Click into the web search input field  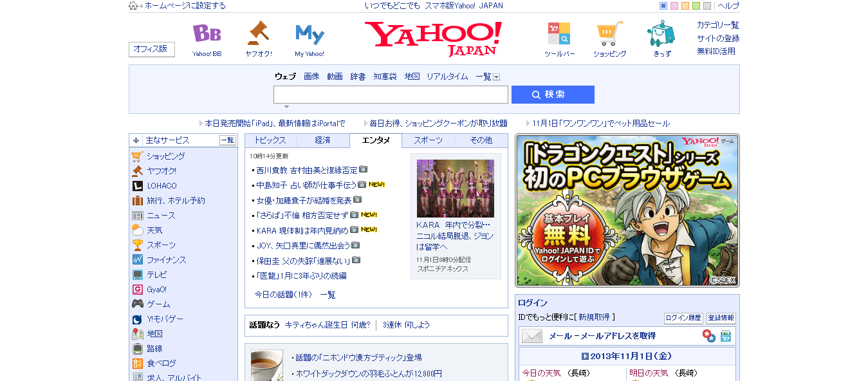(391, 95)
